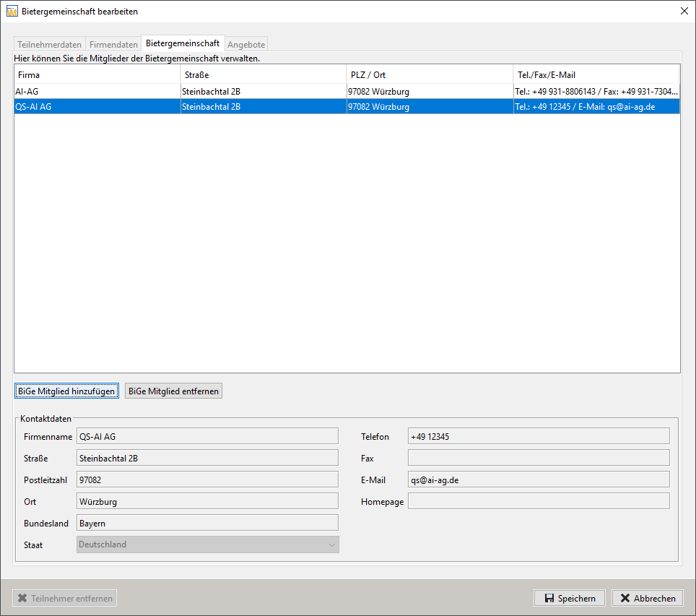This screenshot has width=696, height=616.
Task: Select the AI-AG row in the table
Action: click(x=347, y=92)
